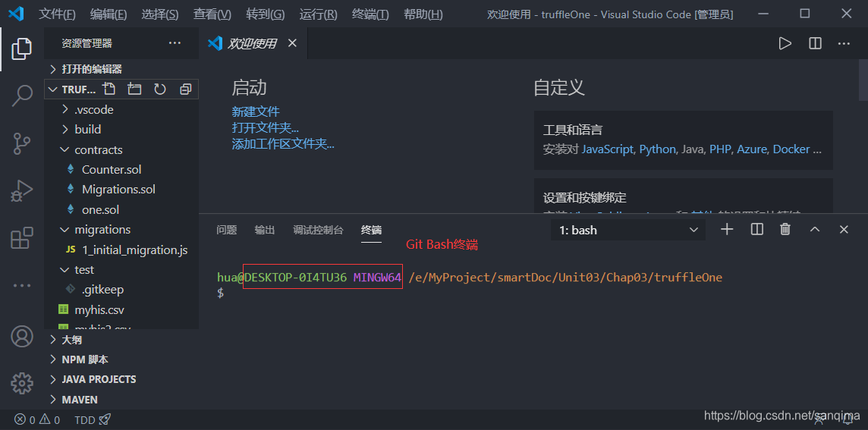Open the Search view in activity bar
The image size is (868, 430).
(x=21, y=96)
